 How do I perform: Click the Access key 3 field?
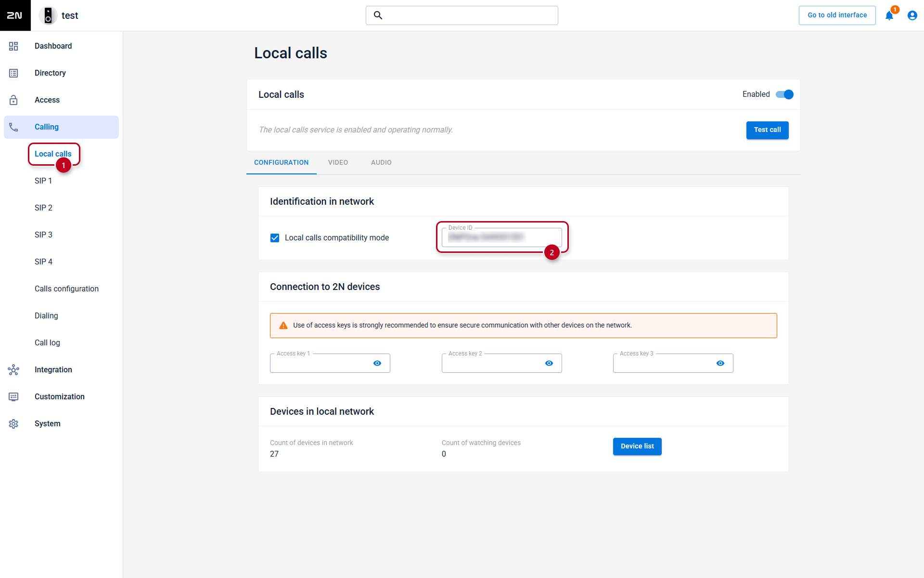tap(673, 363)
